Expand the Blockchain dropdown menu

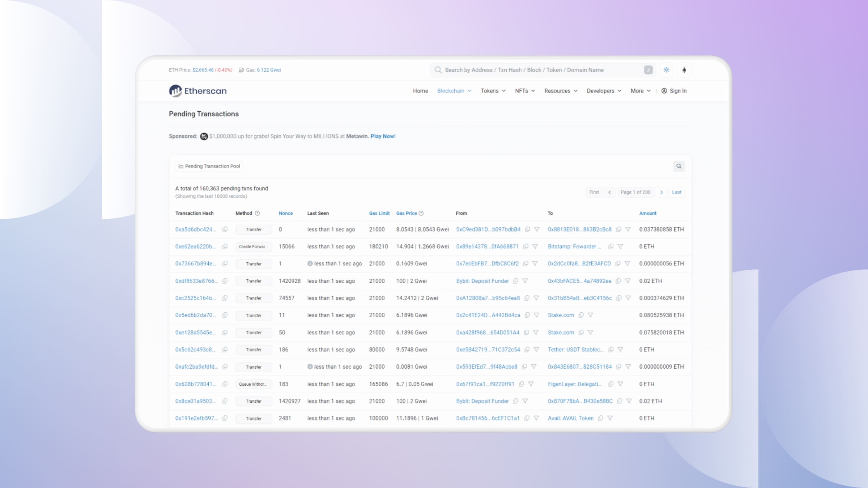click(453, 91)
